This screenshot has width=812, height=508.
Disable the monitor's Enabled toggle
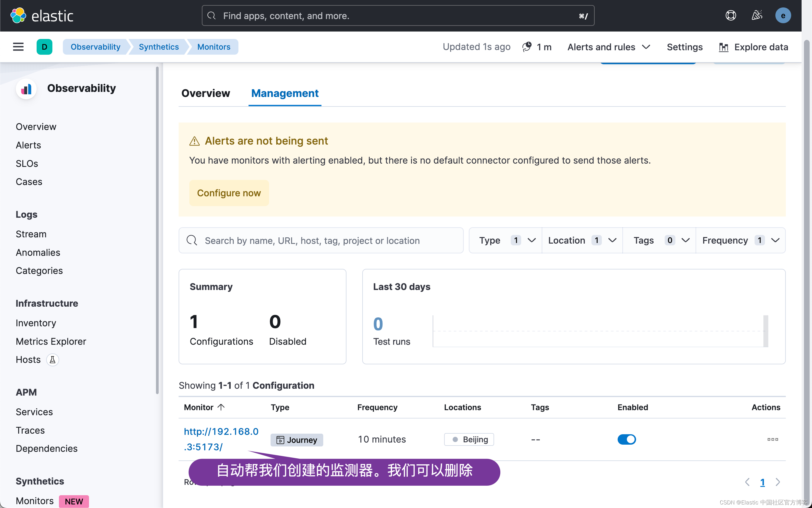(x=626, y=439)
